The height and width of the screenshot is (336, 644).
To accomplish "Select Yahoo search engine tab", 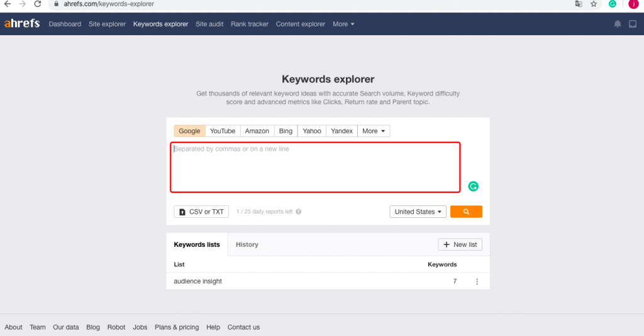I will click(x=312, y=131).
